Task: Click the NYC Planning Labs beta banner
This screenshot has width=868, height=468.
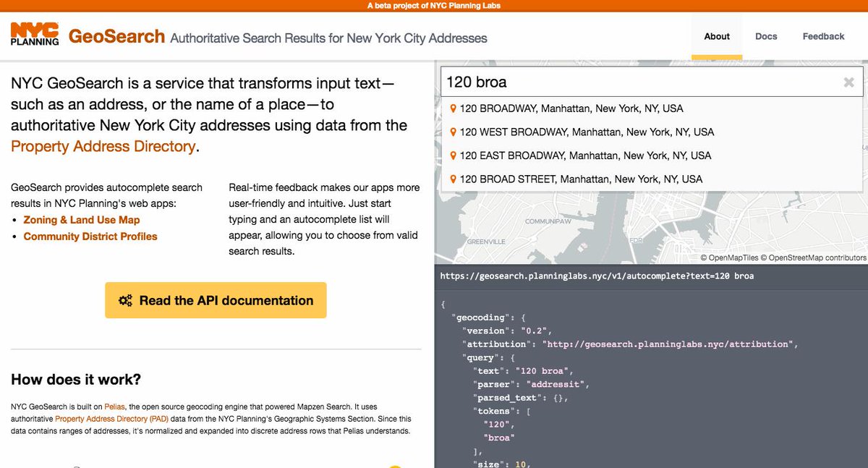Action: (x=434, y=6)
